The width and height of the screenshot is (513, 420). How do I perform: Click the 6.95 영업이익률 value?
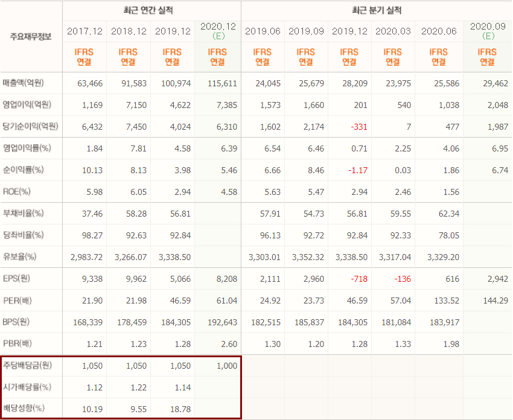click(x=500, y=148)
